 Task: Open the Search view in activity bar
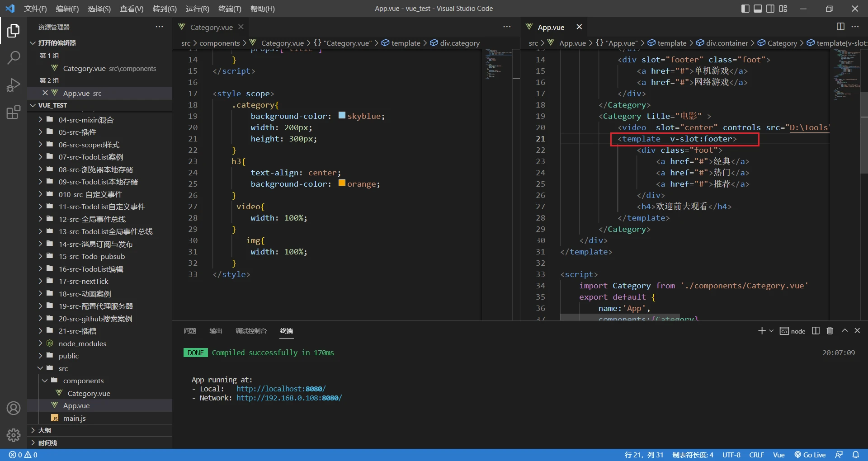[14, 57]
